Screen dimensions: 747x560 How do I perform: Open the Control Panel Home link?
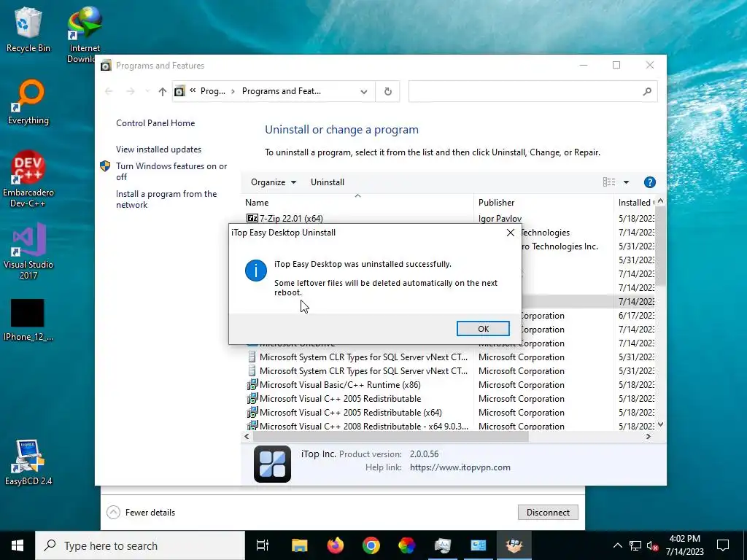click(x=155, y=122)
